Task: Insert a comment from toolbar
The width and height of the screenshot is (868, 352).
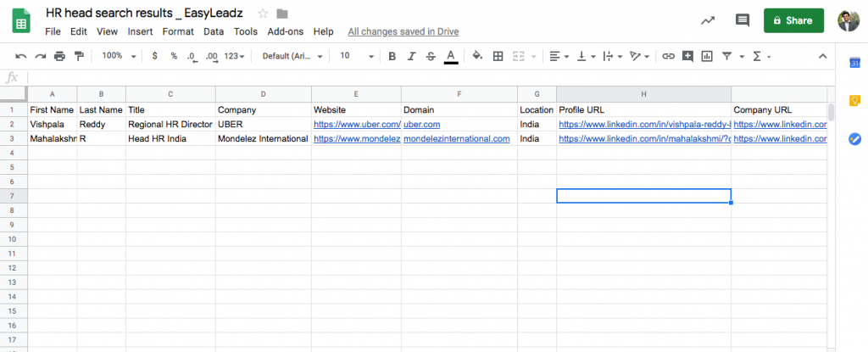Action: tap(687, 56)
